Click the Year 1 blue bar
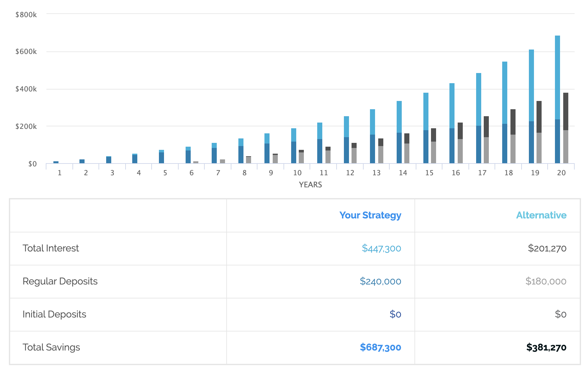This screenshot has width=588, height=374. pyautogui.click(x=56, y=162)
